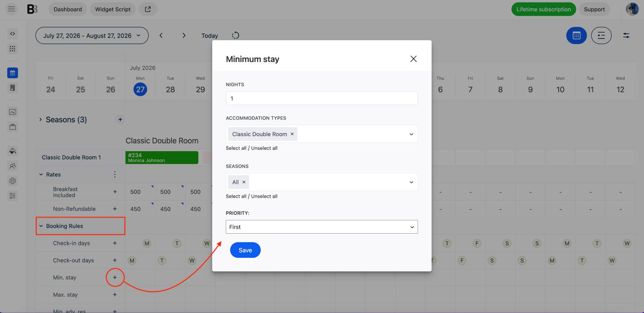Open the filter settings icon
This screenshot has height=313, width=644.
pyautogui.click(x=626, y=35)
